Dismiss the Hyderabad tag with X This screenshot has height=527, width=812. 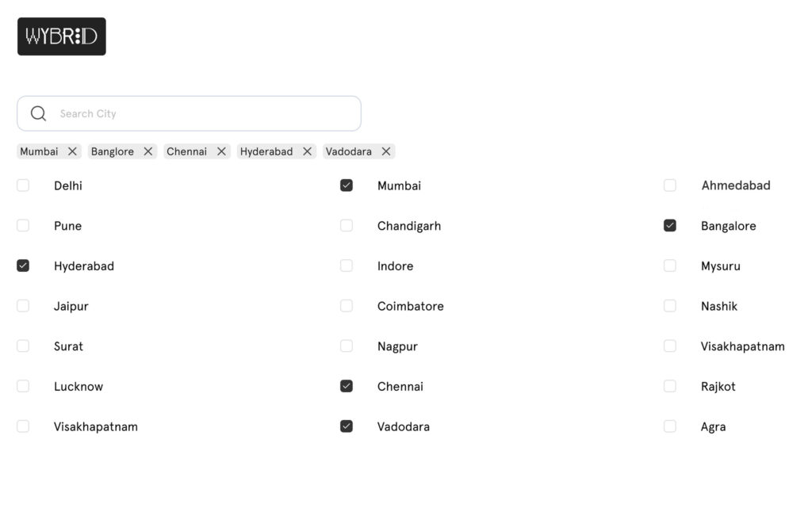307,151
